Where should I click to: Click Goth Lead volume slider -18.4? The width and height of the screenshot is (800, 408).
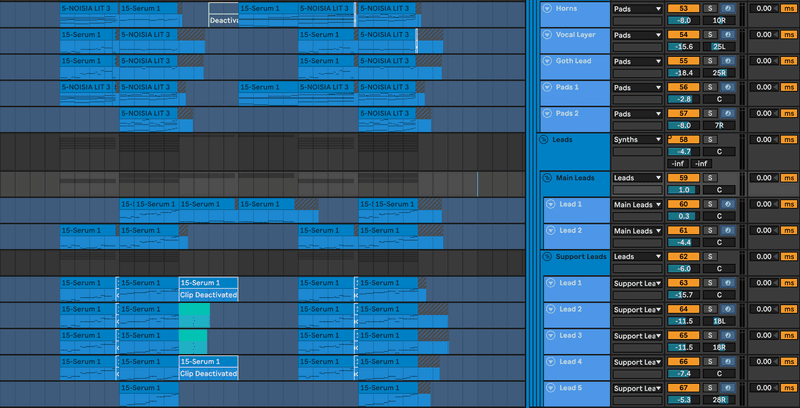(683, 73)
